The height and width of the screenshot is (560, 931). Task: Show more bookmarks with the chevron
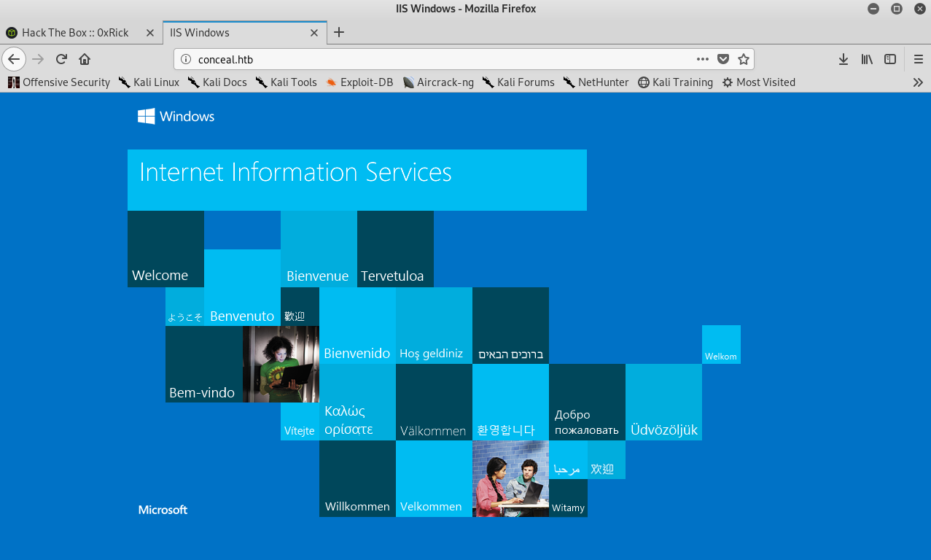[918, 82]
